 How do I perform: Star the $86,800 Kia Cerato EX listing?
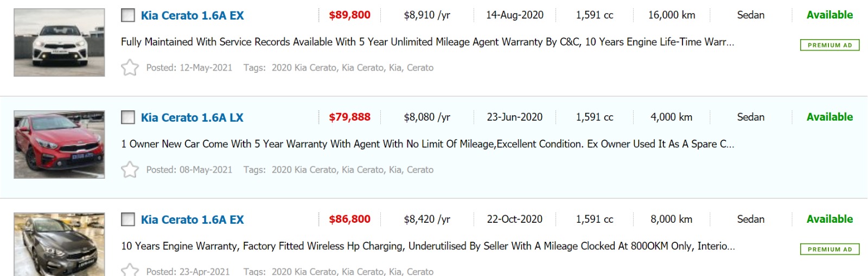click(x=130, y=270)
